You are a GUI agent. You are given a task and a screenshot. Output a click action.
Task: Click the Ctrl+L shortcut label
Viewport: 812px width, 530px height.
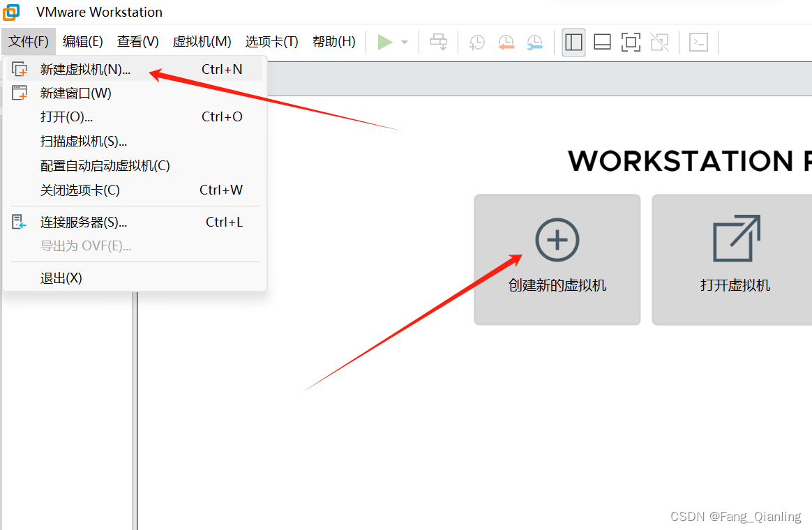coord(224,222)
